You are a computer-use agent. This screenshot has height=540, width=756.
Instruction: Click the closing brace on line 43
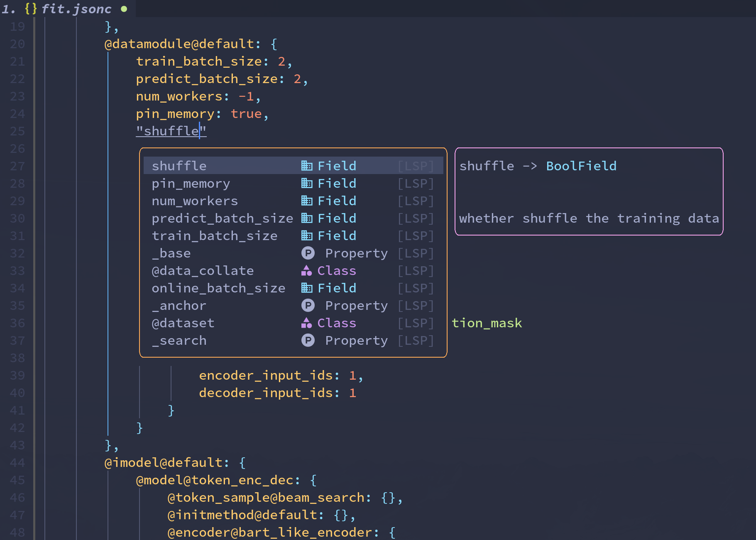tap(108, 445)
